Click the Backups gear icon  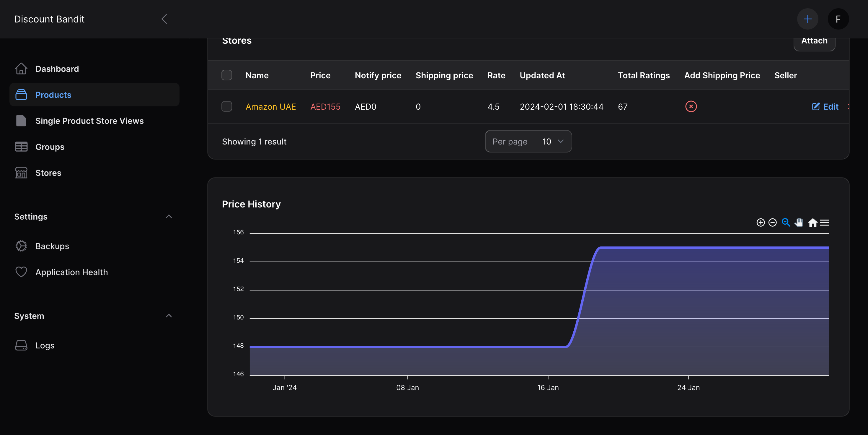click(x=21, y=246)
